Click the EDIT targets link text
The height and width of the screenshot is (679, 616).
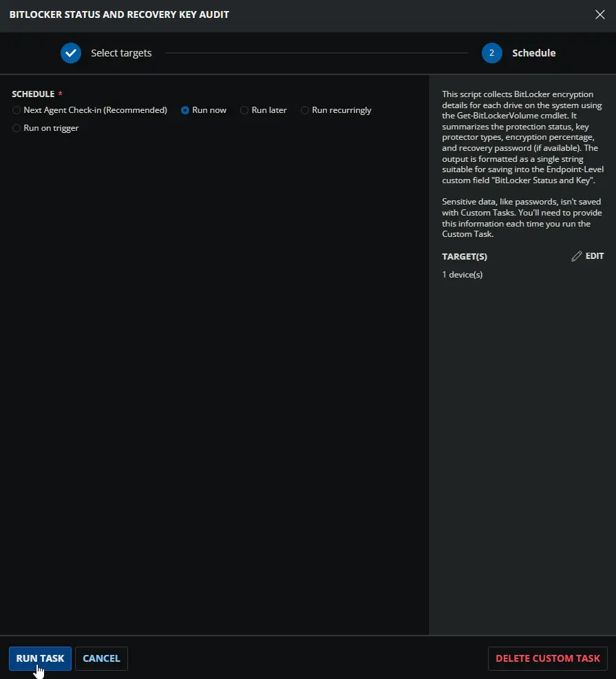[x=595, y=256]
